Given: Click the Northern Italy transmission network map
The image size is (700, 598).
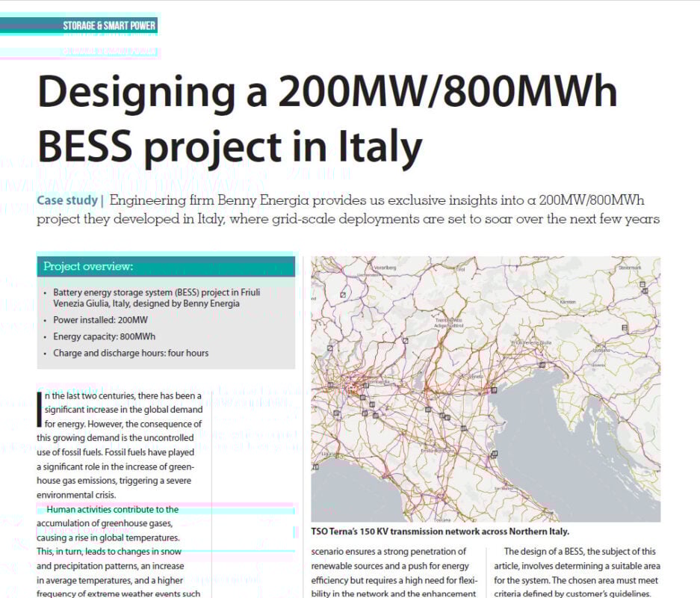Looking at the screenshot, I should click(486, 389).
